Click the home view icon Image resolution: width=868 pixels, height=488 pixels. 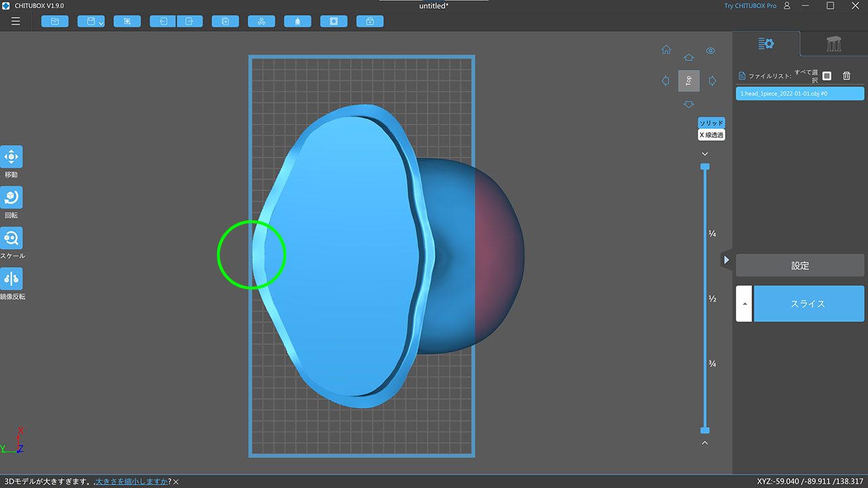point(667,50)
